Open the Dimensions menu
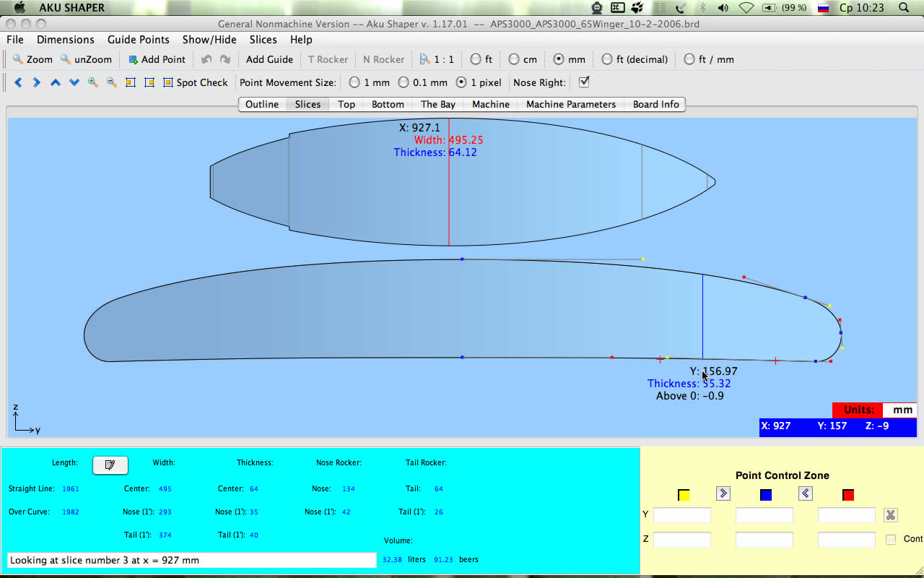The height and width of the screenshot is (578, 924). [66, 40]
